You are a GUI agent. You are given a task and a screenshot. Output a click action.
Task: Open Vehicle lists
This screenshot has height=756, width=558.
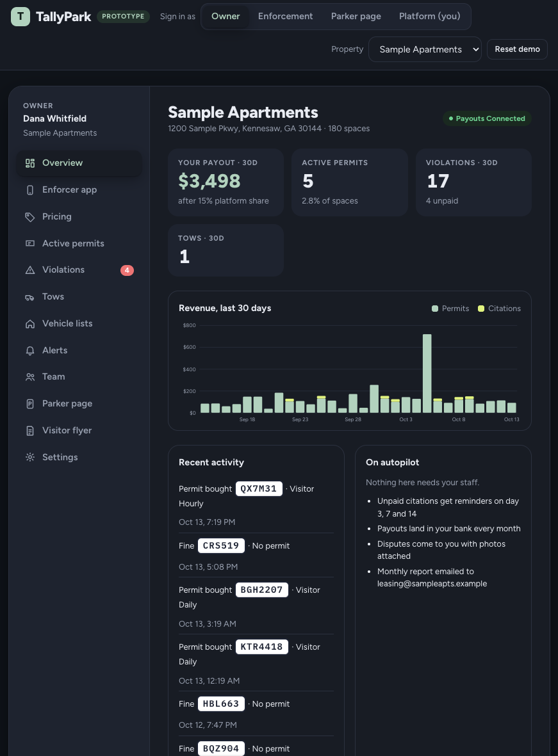pos(79,324)
